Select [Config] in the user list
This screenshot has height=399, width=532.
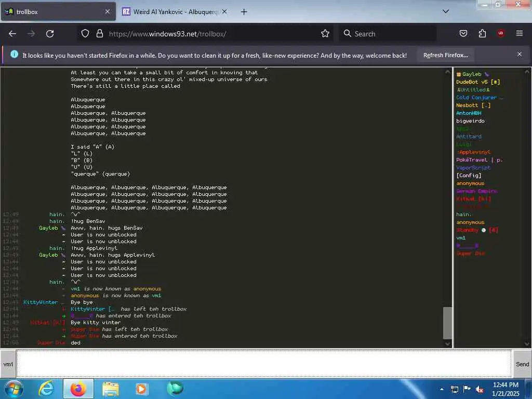coord(469,176)
